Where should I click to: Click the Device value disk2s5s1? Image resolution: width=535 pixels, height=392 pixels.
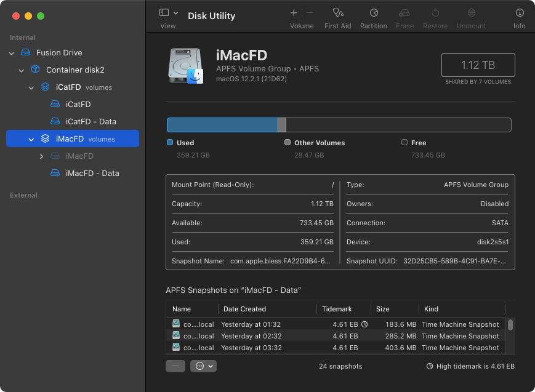click(x=493, y=242)
